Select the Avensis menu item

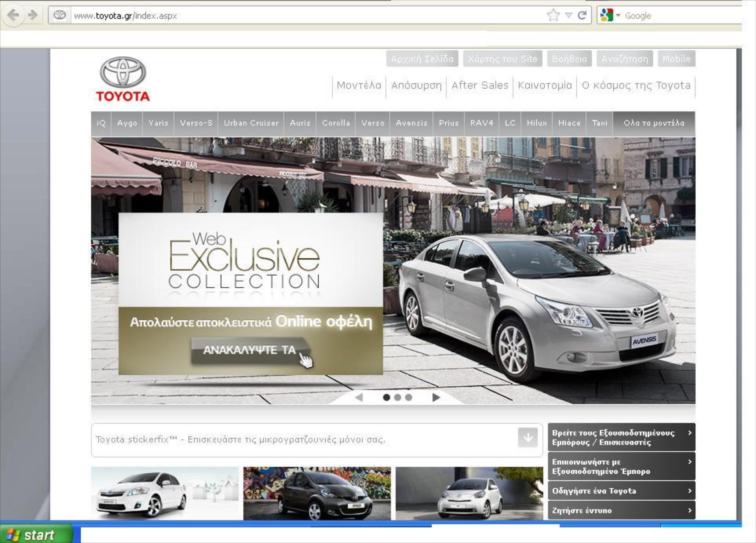coord(411,123)
